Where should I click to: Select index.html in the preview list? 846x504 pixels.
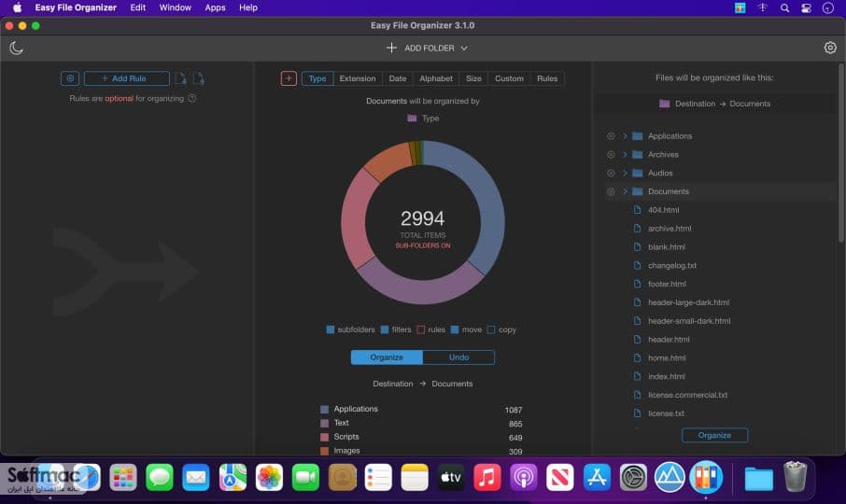pos(667,376)
